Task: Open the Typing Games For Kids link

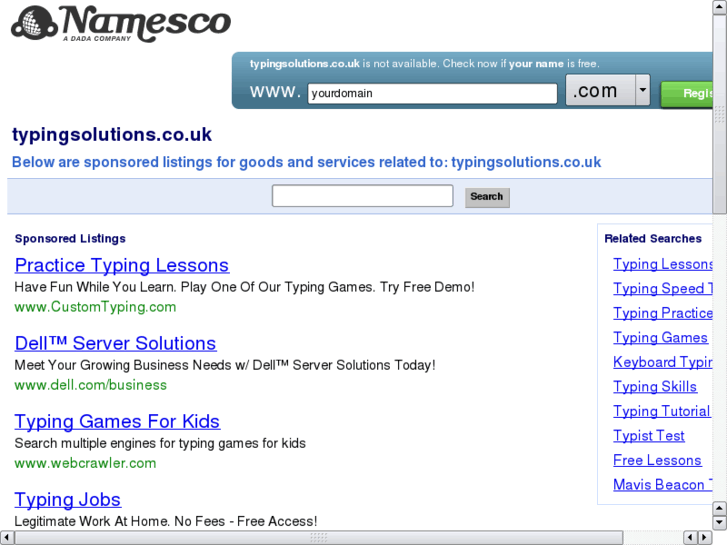Action: 117,422
